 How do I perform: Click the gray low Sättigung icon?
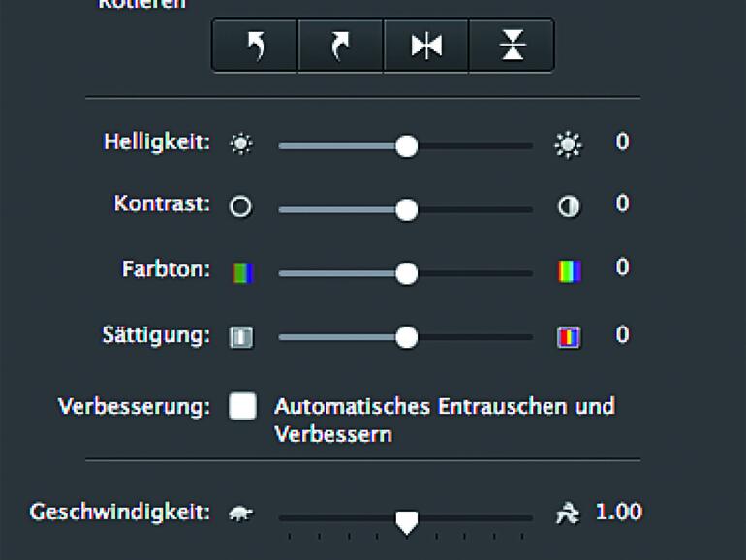click(x=240, y=337)
